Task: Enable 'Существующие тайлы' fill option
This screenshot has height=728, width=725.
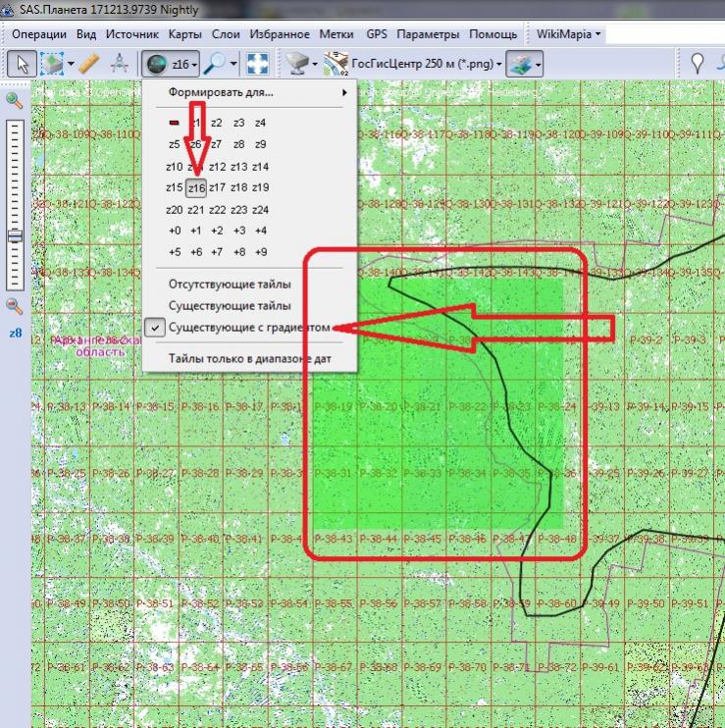Action: (229, 305)
